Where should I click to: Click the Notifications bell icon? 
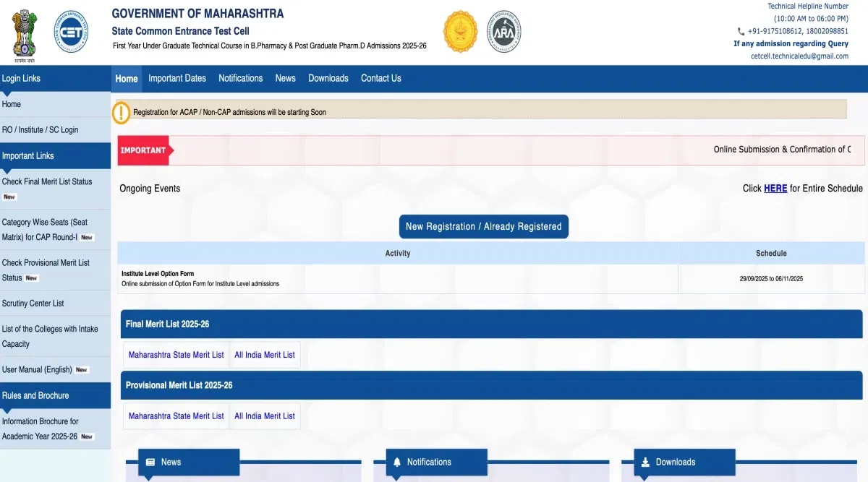pyautogui.click(x=396, y=462)
